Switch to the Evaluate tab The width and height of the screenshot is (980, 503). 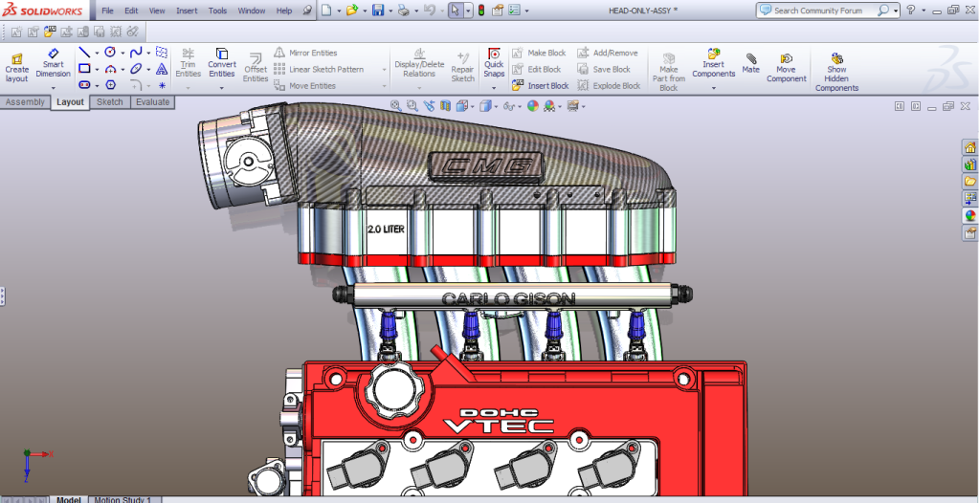152,102
